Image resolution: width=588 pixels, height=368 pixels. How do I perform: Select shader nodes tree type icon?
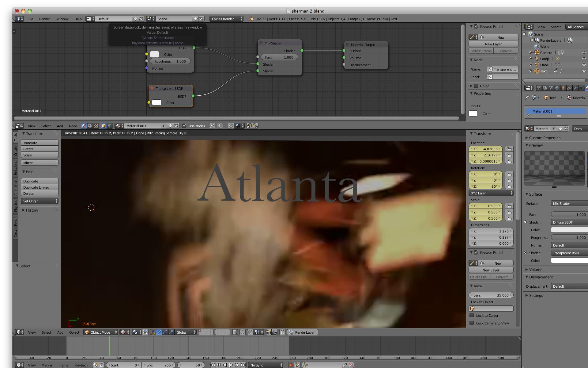point(84,126)
